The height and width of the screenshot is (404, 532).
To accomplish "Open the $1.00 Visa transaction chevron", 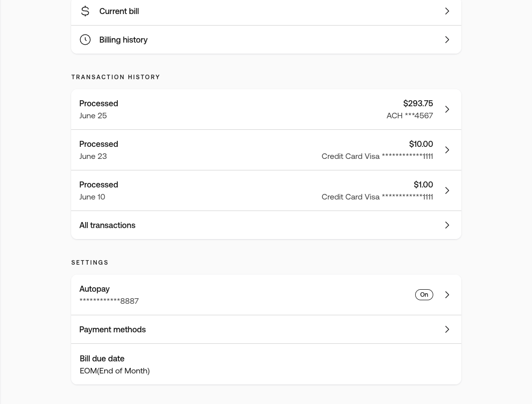I will click(447, 190).
